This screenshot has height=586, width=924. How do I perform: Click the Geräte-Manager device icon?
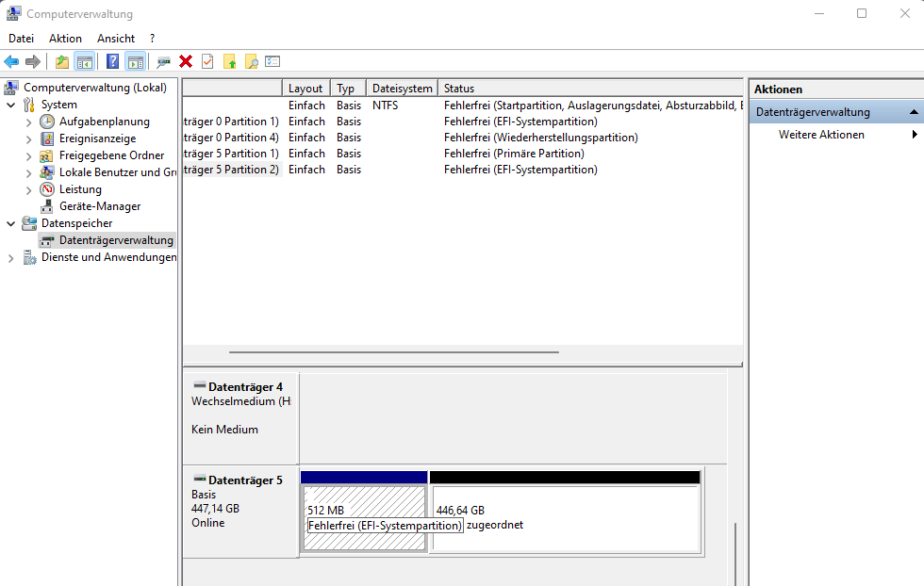(x=47, y=206)
